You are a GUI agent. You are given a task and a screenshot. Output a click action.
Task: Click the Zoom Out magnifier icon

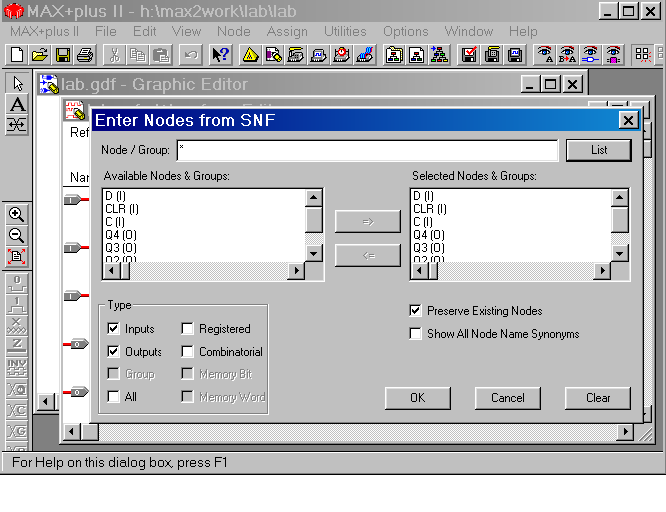click(x=17, y=235)
